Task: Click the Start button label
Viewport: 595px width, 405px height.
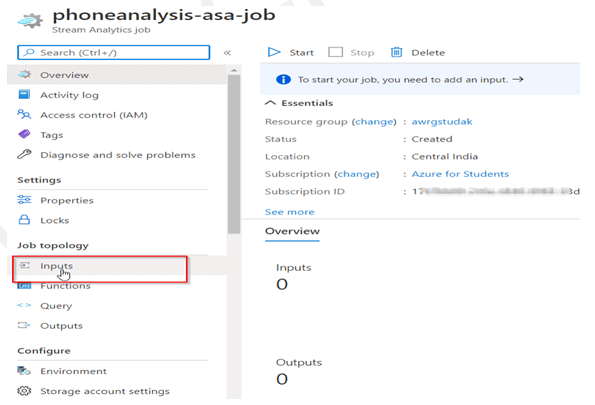Action: tap(302, 53)
